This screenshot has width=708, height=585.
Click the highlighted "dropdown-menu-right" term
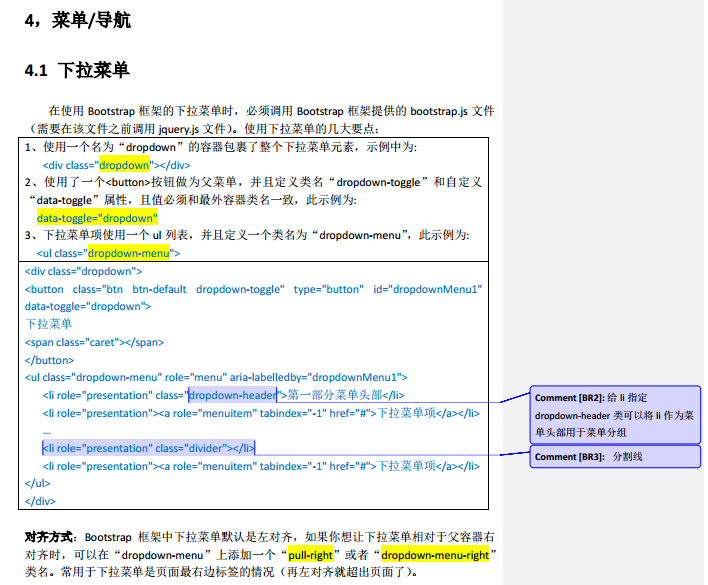(x=435, y=555)
